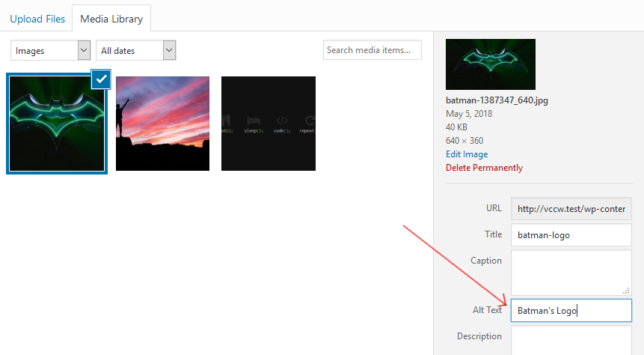Click the Caption textarea resize handle
The height and width of the screenshot is (355, 644).
tap(626, 291)
